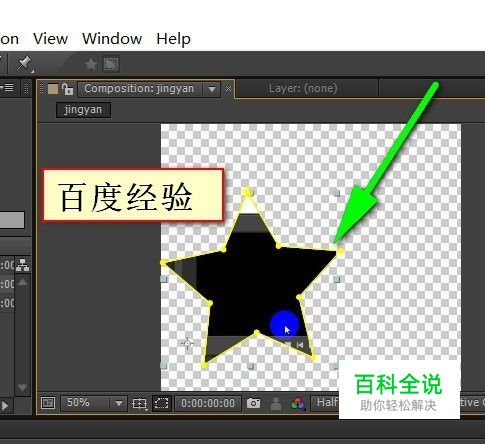Click the scroll down arrow in left panel
Viewport: 485px width, 444px height.
point(22,387)
